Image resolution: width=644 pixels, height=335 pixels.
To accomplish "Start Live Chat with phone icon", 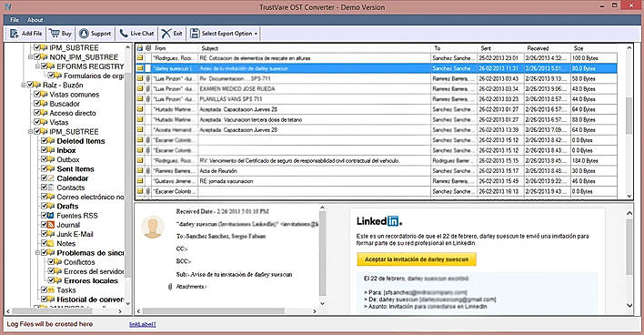I will (124, 34).
